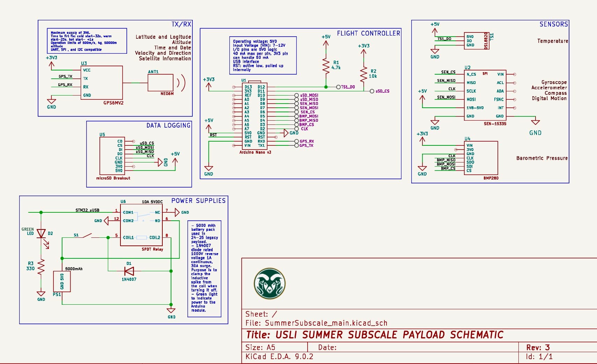This screenshot has height=364, width=597.
Task: Click the microSD Breakout U5 component
Action: coord(112,156)
